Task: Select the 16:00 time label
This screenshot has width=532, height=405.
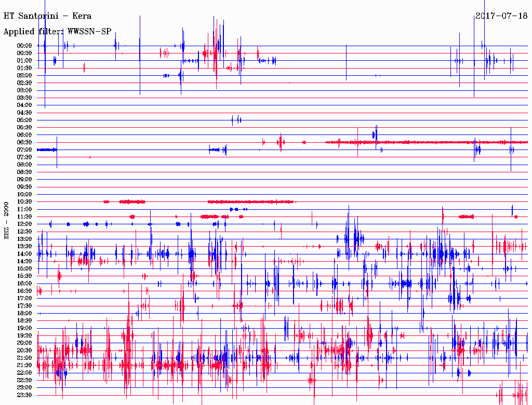Action: [x=24, y=283]
